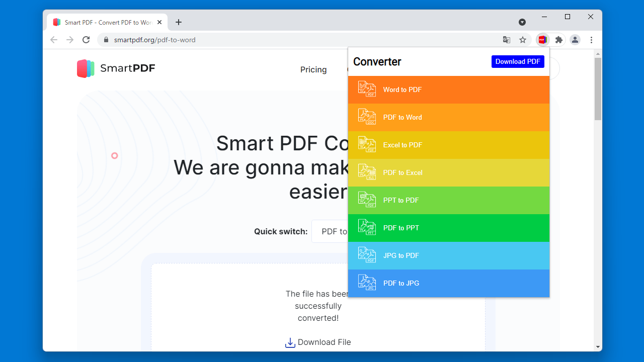Open the Chrome extensions puzzle icon
This screenshot has height=362, width=644.
tap(558, 40)
